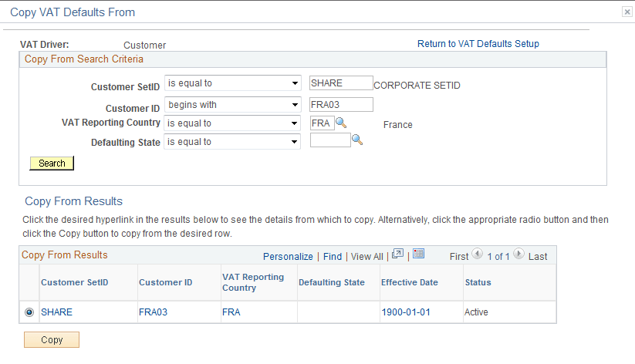Click the CORPORATE SETID description text

click(417, 86)
